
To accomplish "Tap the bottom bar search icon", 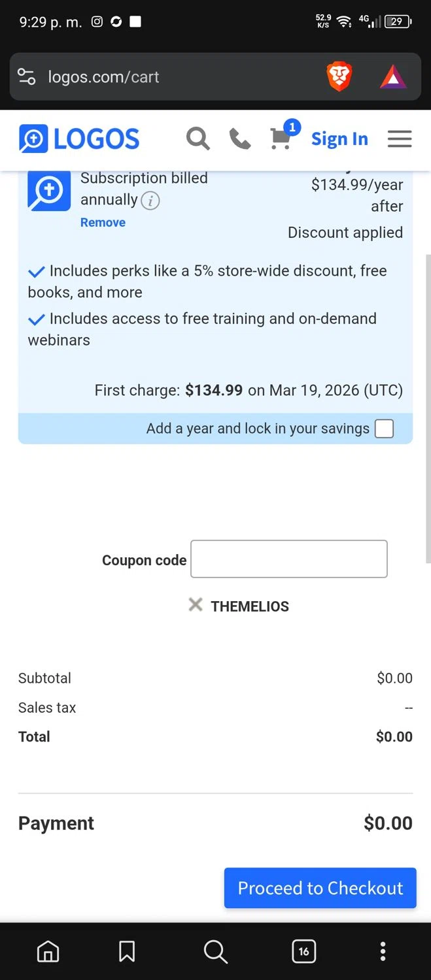I will (215, 951).
